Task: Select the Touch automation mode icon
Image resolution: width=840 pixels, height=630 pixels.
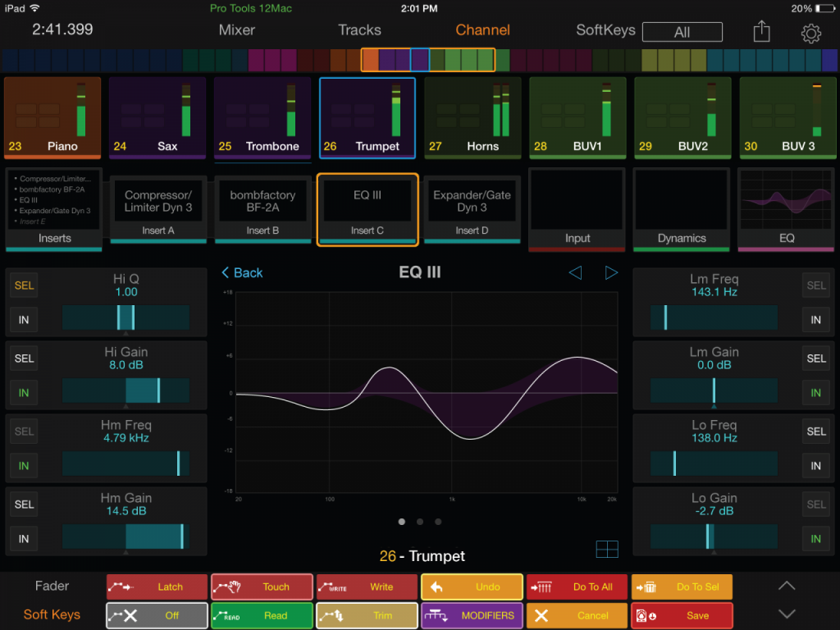Action: pyautogui.click(x=262, y=587)
